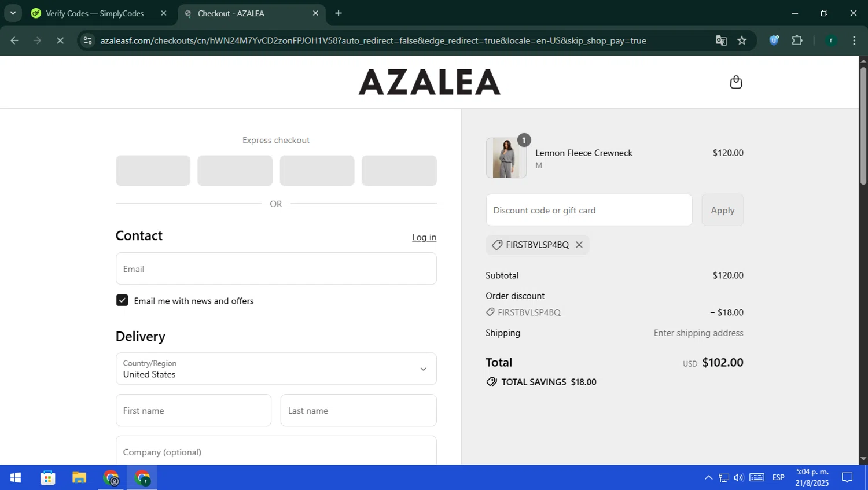Click the scrollbar down arrow
868x490 pixels.
click(x=863, y=459)
